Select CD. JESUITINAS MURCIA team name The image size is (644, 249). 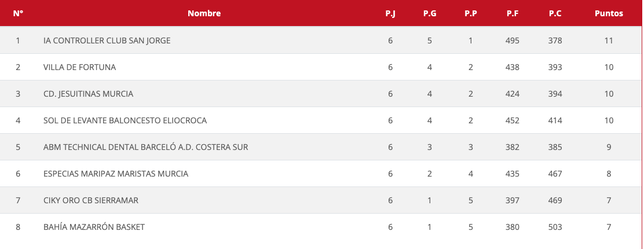88,94
